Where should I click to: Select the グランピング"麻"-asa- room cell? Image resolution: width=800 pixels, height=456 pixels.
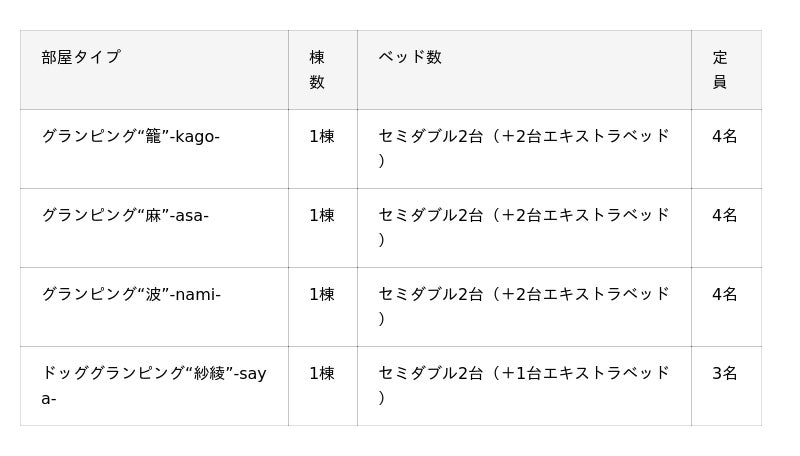(125, 215)
